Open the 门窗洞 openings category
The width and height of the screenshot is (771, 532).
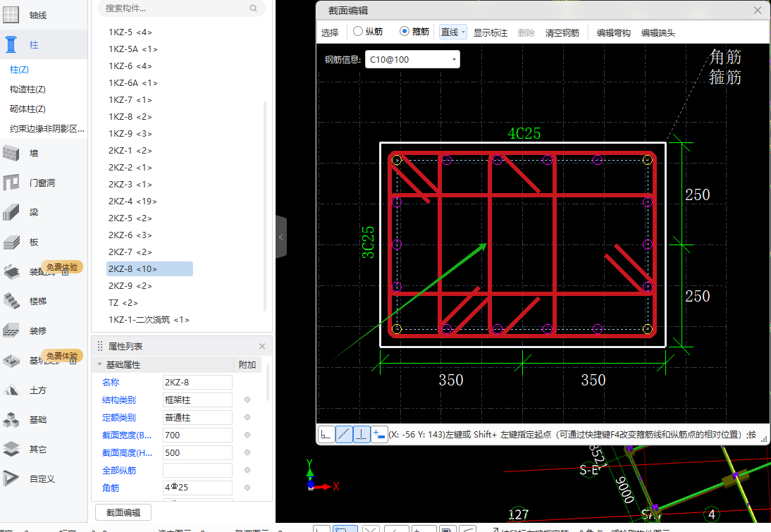tap(42, 183)
